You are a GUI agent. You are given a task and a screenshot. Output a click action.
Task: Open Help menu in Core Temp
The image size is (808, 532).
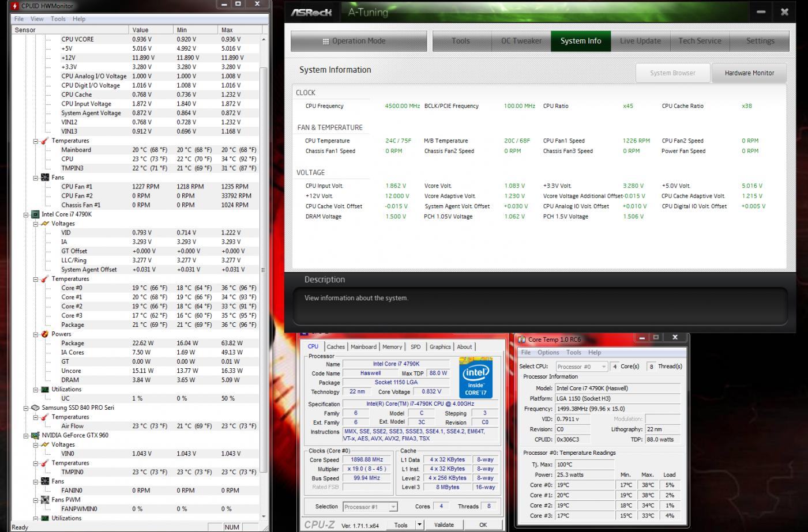coord(595,353)
